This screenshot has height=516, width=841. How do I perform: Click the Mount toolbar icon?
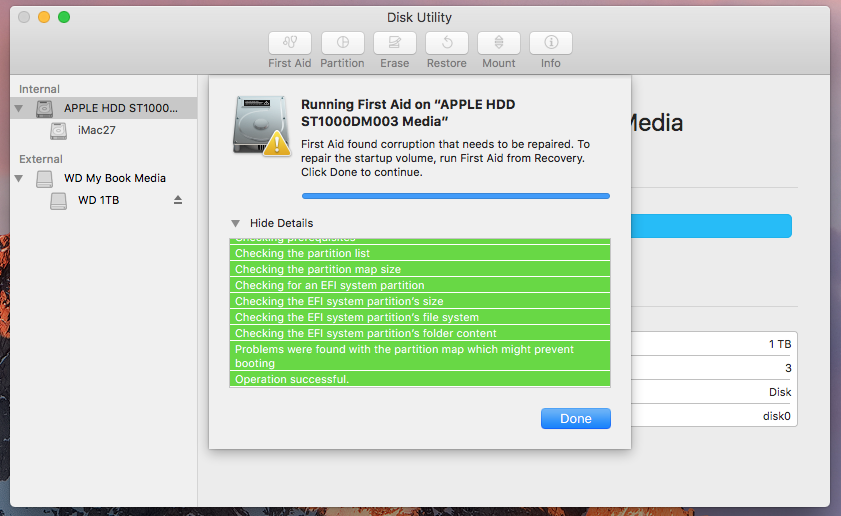(499, 43)
